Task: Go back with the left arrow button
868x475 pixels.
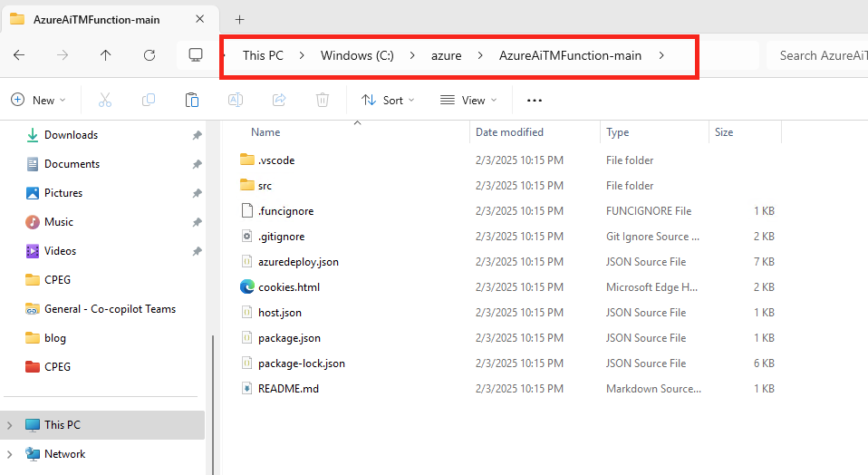Action: pos(19,54)
